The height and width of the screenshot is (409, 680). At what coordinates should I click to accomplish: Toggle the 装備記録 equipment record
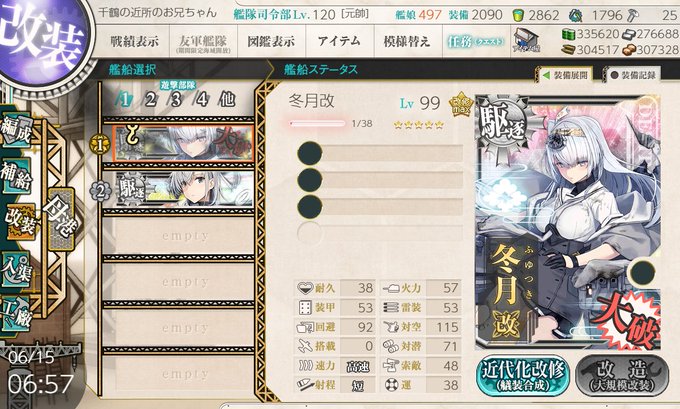pyautogui.click(x=633, y=75)
